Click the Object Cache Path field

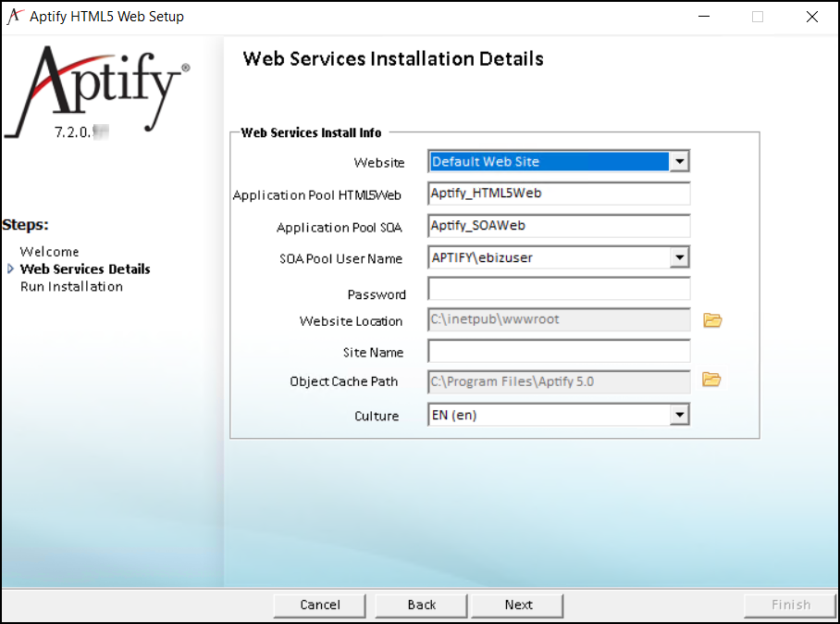click(559, 381)
